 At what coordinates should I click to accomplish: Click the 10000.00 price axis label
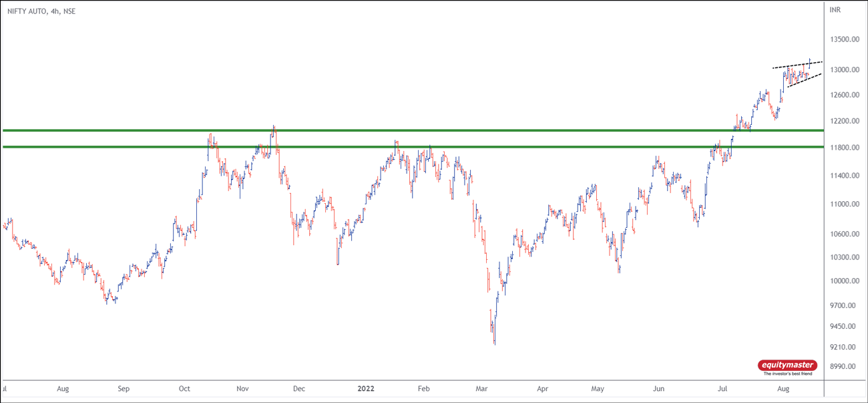coord(843,281)
